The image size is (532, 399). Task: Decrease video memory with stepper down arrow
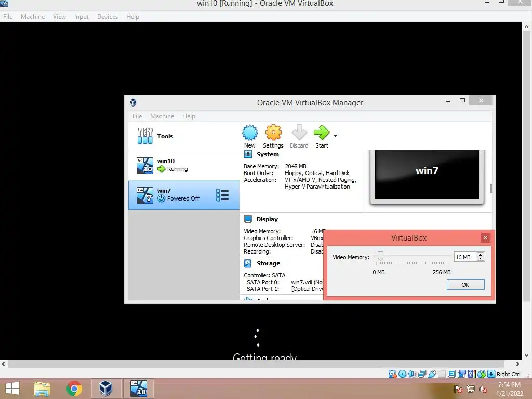pos(481,259)
